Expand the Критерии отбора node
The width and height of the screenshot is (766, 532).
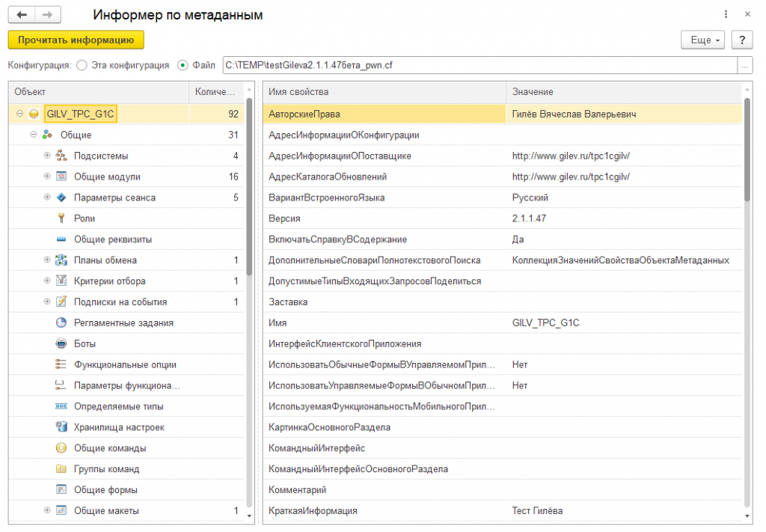point(47,281)
